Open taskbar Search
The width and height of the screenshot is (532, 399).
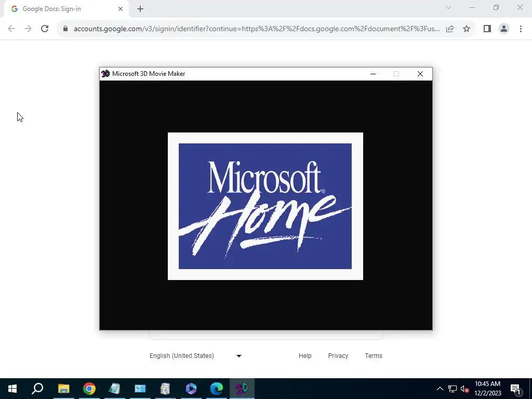37,389
